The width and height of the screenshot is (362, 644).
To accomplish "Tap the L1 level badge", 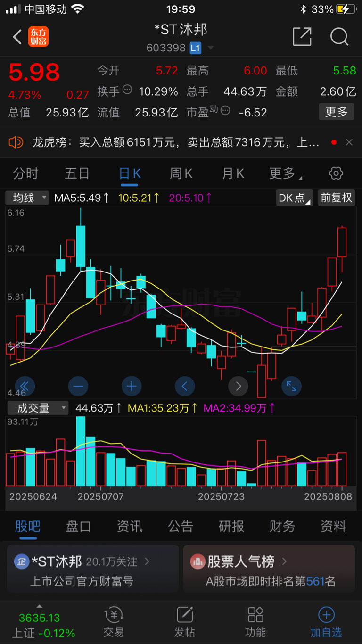I will (x=196, y=48).
